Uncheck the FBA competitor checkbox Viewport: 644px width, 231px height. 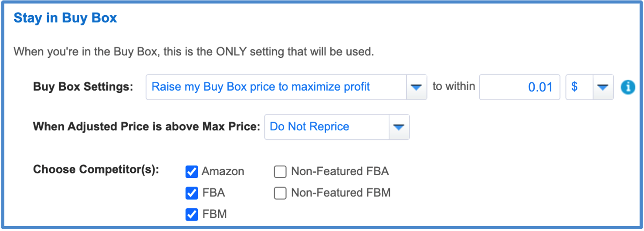[x=192, y=193]
